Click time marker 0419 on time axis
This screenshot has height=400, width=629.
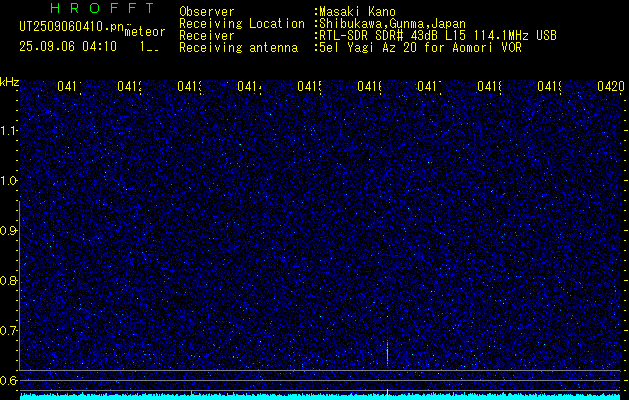pos(549,86)
